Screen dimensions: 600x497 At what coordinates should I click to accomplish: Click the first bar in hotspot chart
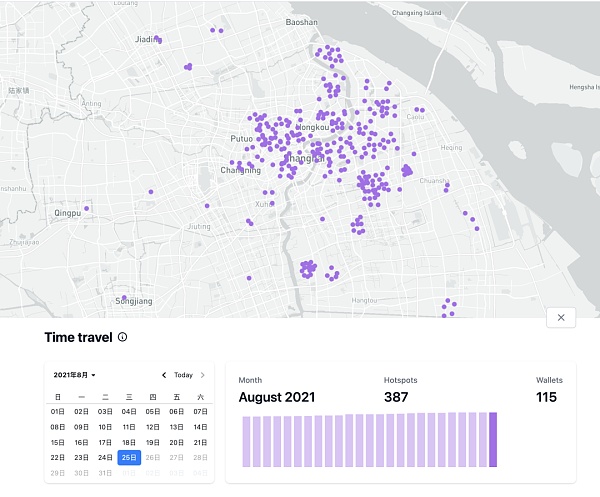(x=246, y=442)
